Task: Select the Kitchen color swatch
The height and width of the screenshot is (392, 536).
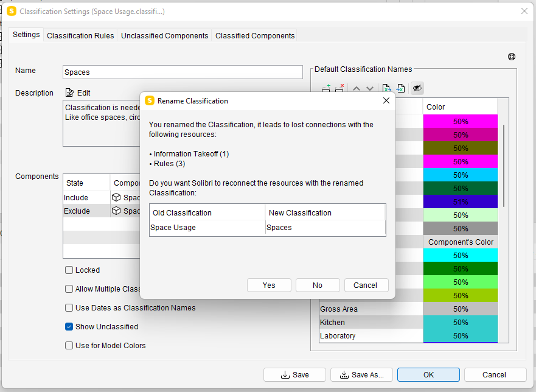Action: tap(460, 323)
